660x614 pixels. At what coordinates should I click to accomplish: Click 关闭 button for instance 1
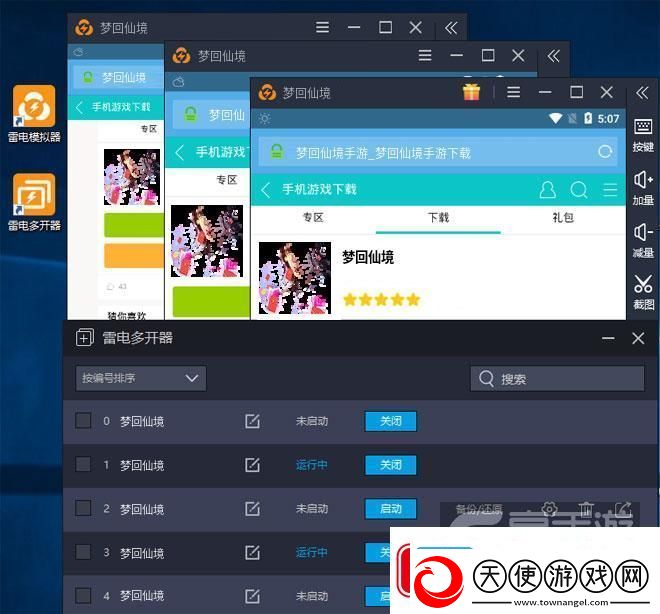click(x=391, y=465)
